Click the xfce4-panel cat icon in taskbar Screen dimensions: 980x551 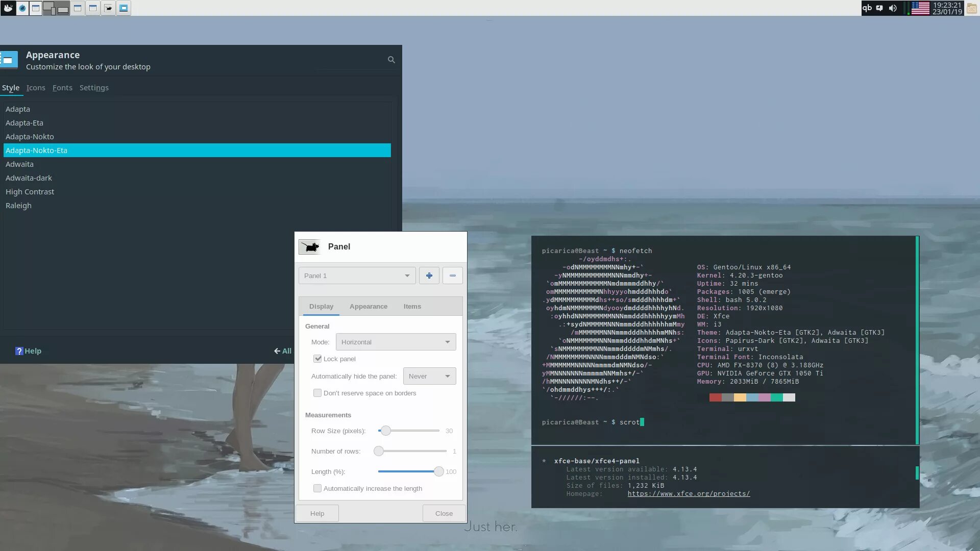(x=108, y=8)
